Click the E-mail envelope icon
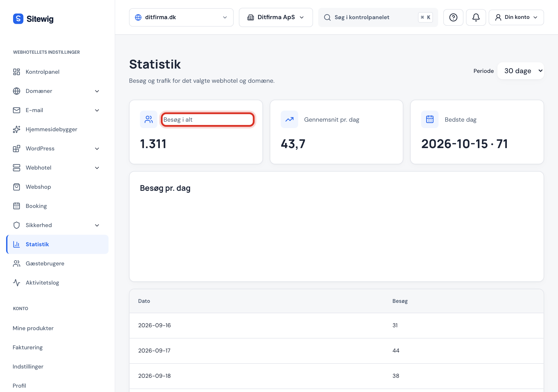 click(17, 110)
